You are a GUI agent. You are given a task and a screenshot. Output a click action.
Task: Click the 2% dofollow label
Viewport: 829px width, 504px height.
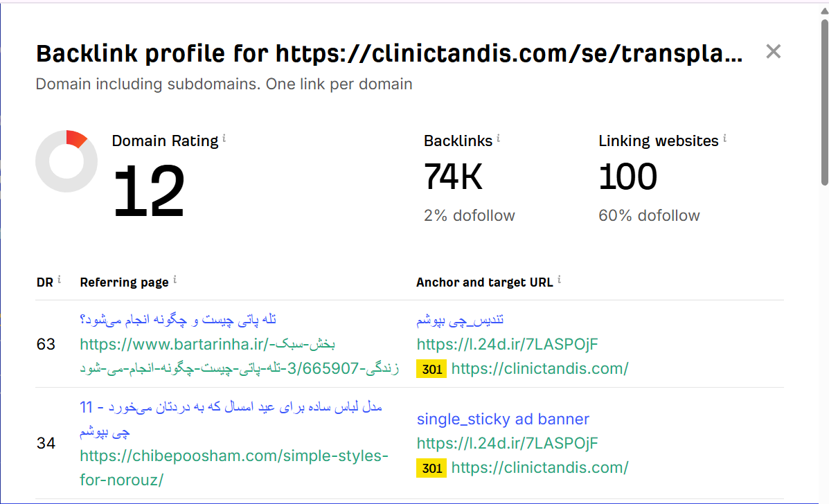(470, 215)
